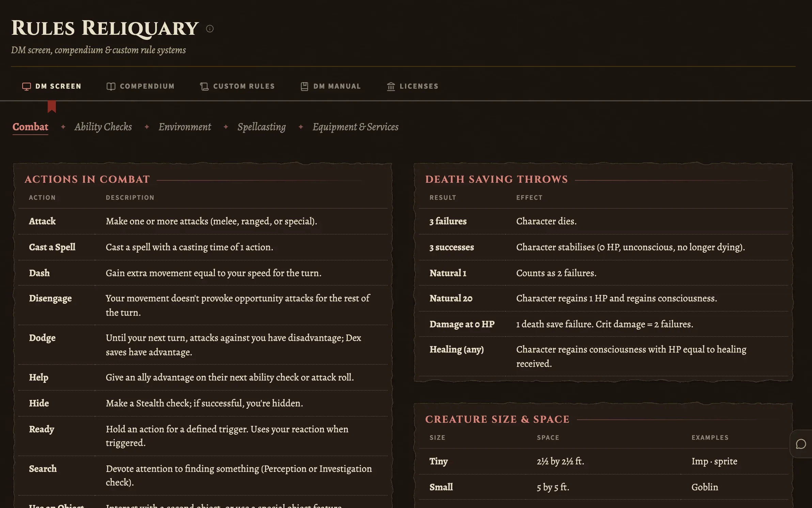Click the EXAMPLES column header

(710, 438)
